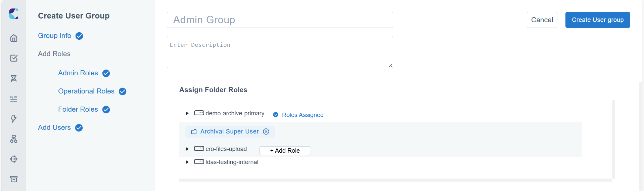The height and width of the screenshot is (191, 644).
Task: Open the hierarchy nodes sidebar icon
Action: [14, 139]
